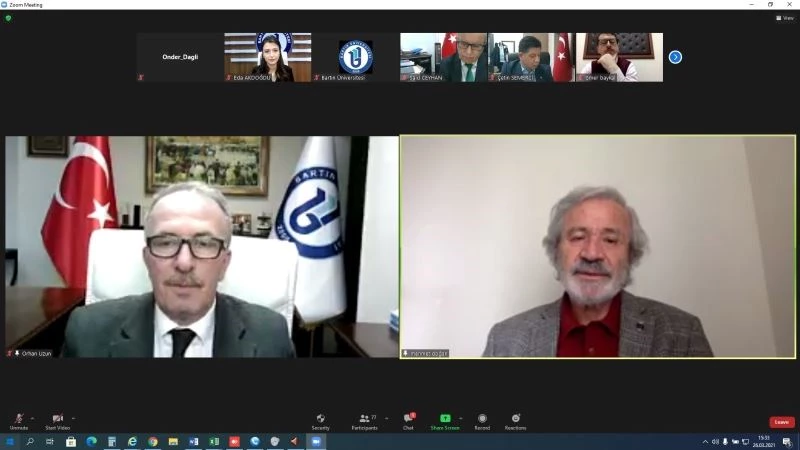Start video with the camera button
The width and height of the screenshot is (800, 450).
[x=57, y=420]
